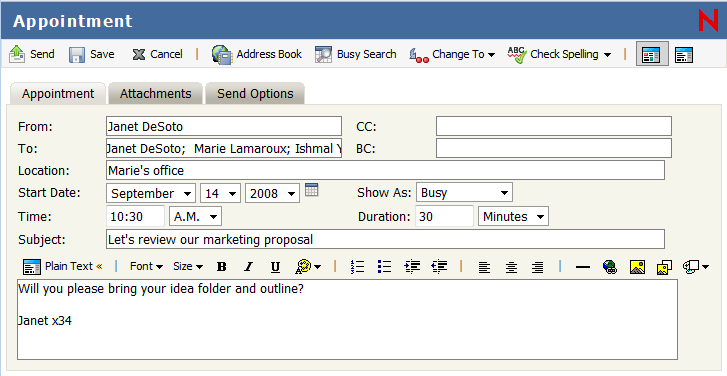Toggle bold formatting

point(222,267)
